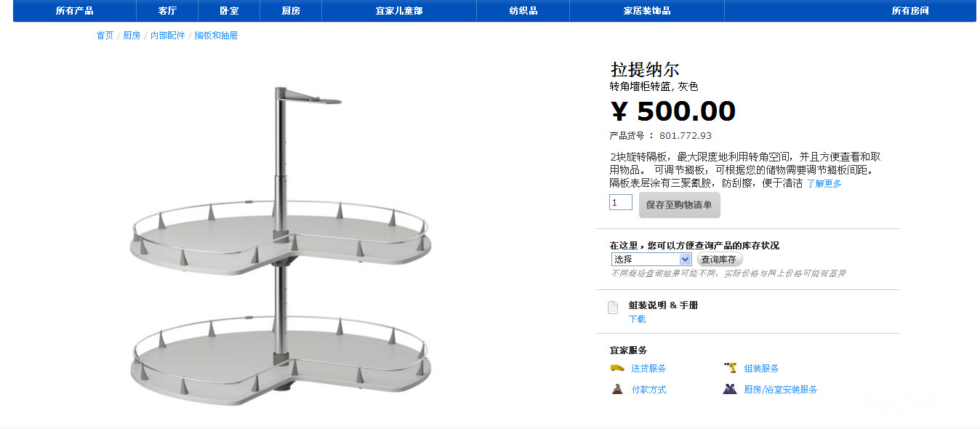Viewport: 980px width, 429px height.
Task: Click the kitchen/bathroom installation service icon
Action: click(x=730, y=389)
